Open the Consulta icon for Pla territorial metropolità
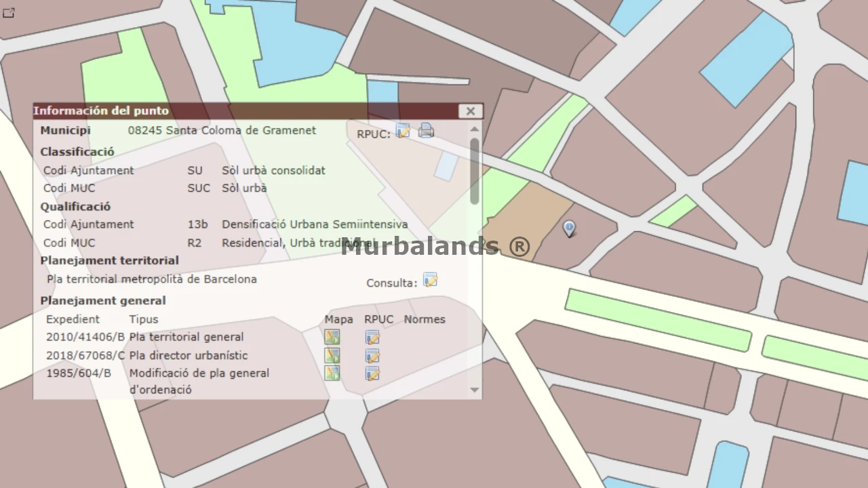The width and height of the screenshot is (868, 488). click(430, 280)
